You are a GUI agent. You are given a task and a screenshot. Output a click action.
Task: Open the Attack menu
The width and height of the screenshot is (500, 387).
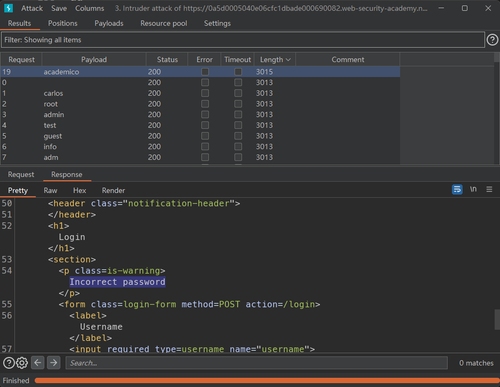pyautogui.click(x=32, y=8)
